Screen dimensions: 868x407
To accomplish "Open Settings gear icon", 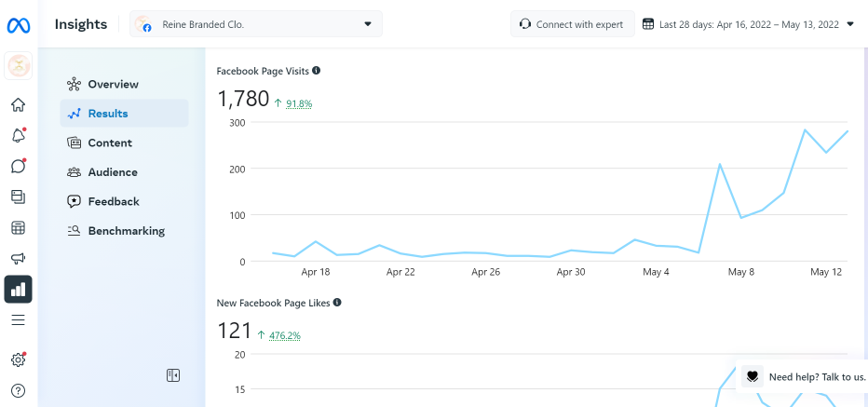I will [x=18, y=360].
